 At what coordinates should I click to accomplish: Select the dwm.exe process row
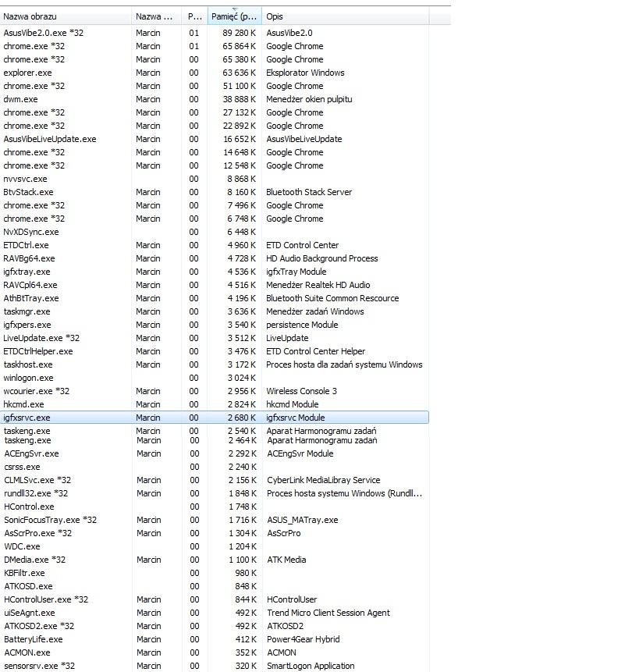click(214, 99)
